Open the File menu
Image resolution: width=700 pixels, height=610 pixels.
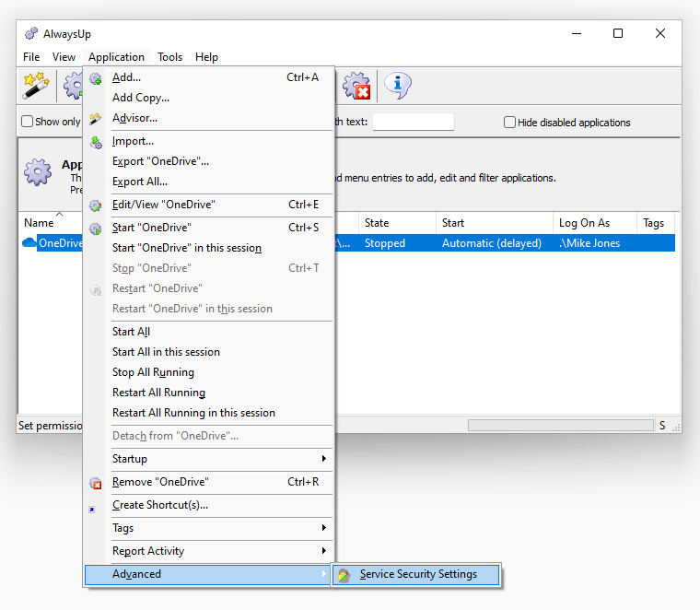tap(31, 57)
